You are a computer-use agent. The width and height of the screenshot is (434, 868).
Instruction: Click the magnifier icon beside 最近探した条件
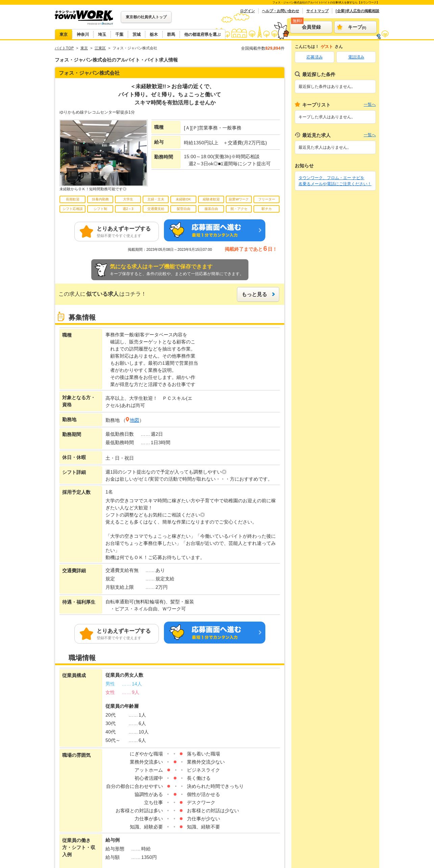pyautogui.click(x=297, y=74)
